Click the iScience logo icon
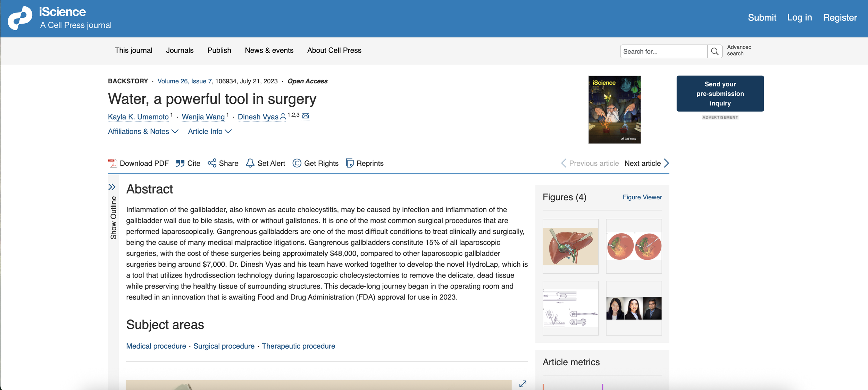Image resolution: width=868 pixels, height=390 pixels. click(x=20, y=18)
